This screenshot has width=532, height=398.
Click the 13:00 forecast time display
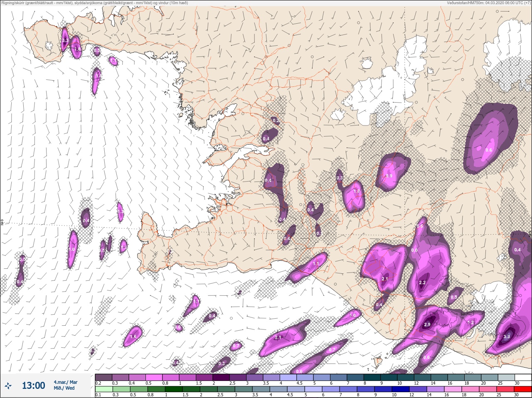pyautogui.click(x=33, y=386)
